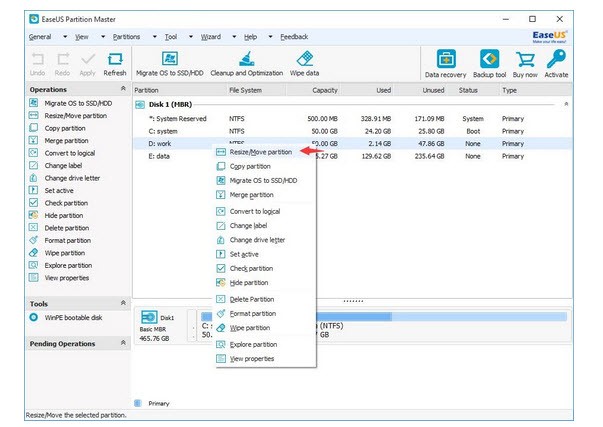
Task: Select View properties in Operations panel
Action: [59, 278]
